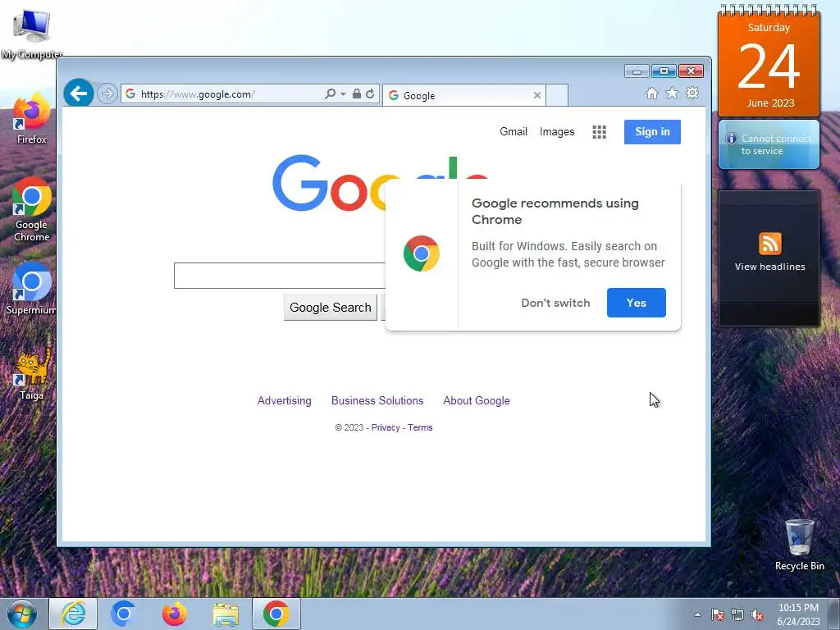Screen dimensions: 840x630
Task: Open the Terms link in footer
Action: coord(420,427)
